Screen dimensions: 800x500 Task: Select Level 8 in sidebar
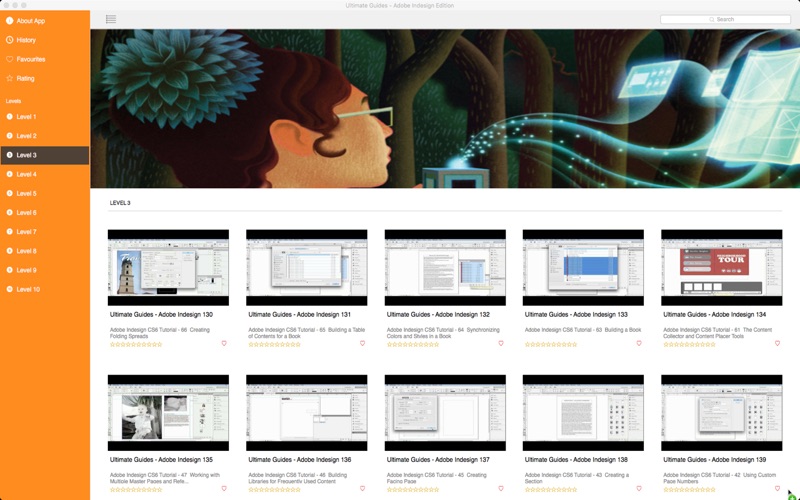[x=45, y=251]
